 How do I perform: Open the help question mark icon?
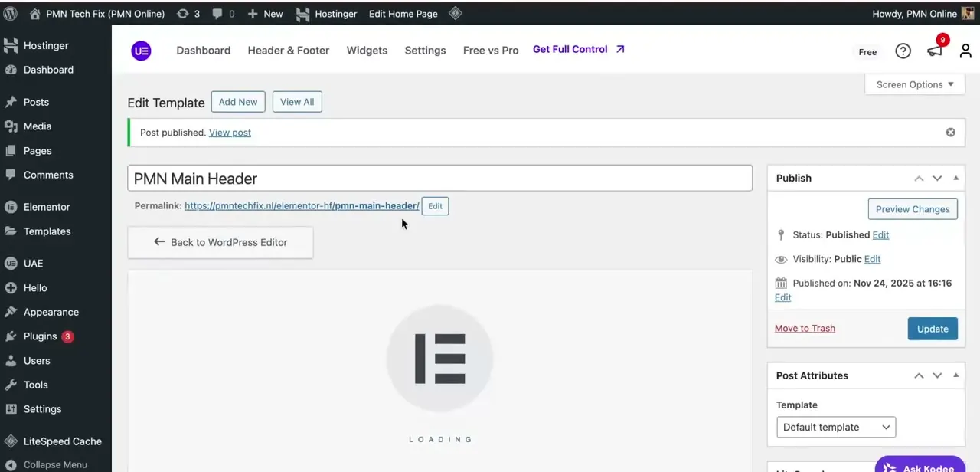903,51
